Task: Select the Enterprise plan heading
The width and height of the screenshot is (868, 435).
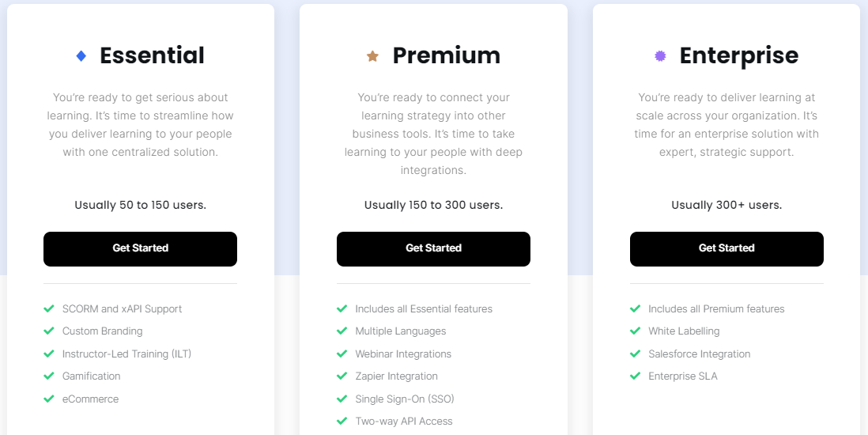Action: click(738, 55)
